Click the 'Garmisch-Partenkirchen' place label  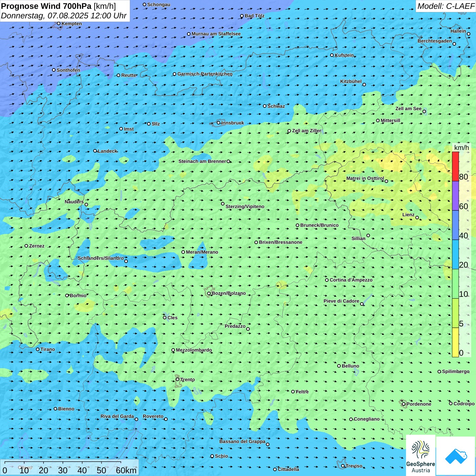[205, 74]
